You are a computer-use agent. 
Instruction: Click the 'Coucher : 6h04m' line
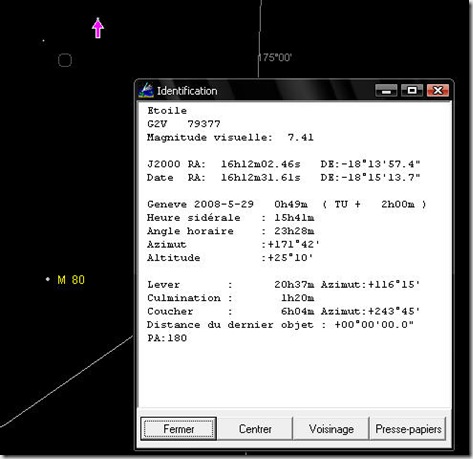[x=284, y=311]
